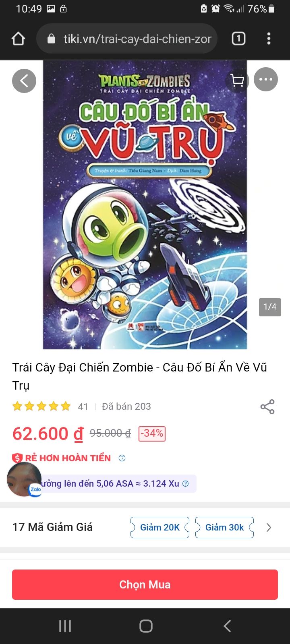Select the Giảm 30k coupon
The image size is (290, 644).
click(224, 527)
